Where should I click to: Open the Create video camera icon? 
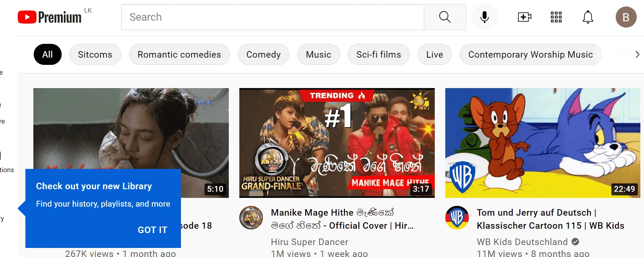524,17
